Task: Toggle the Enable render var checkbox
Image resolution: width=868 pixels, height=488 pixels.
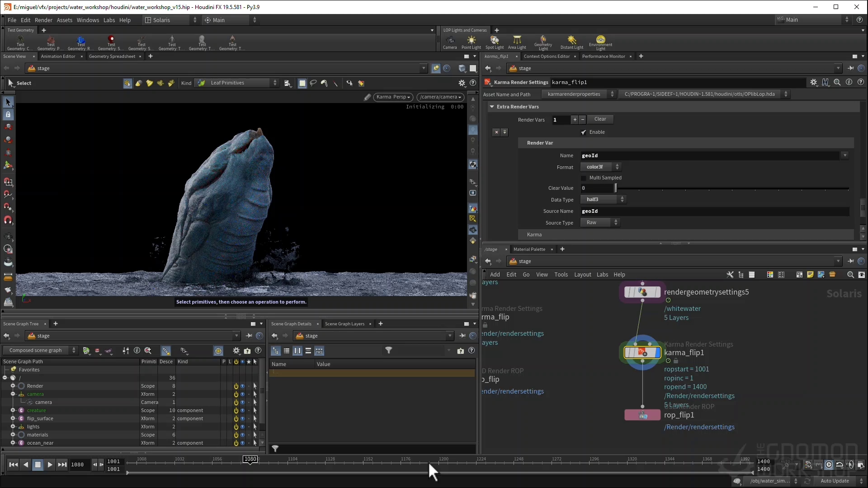Action: click(584, 132)
